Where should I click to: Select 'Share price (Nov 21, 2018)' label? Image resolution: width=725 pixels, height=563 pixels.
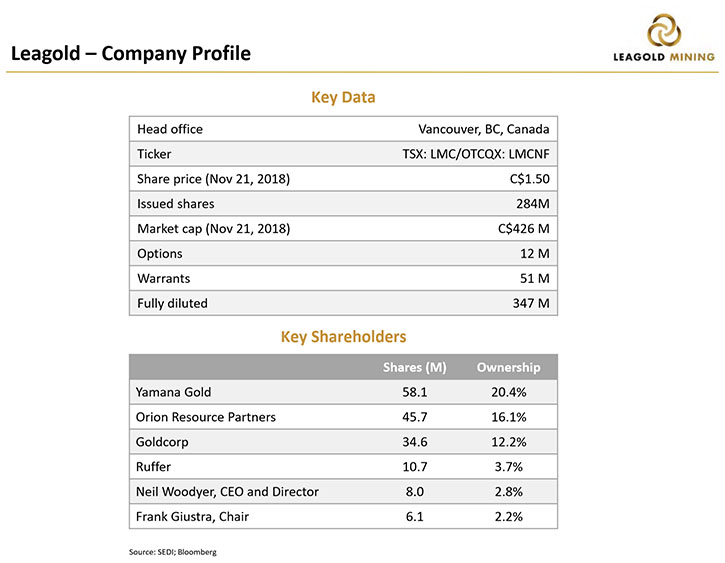point(213,179)
